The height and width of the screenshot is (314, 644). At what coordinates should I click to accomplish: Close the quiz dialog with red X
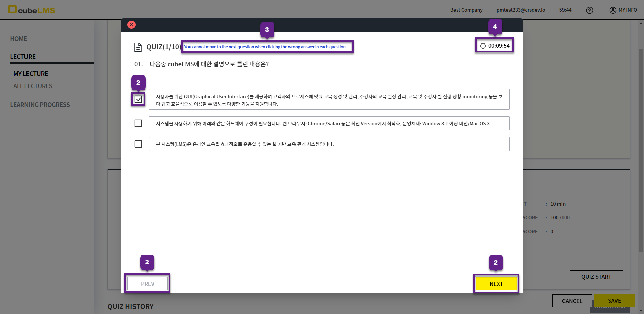131,25
